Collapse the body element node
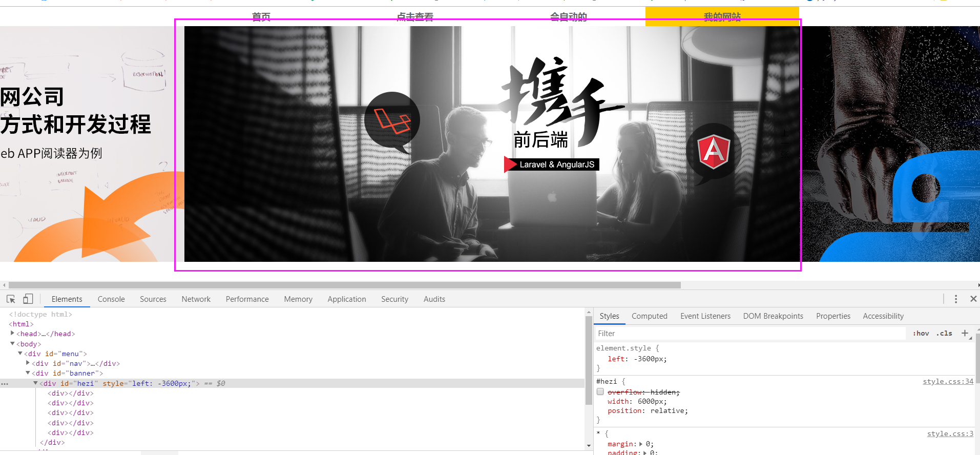The height and width of the screenshot is (455, 980). (13, 344)
